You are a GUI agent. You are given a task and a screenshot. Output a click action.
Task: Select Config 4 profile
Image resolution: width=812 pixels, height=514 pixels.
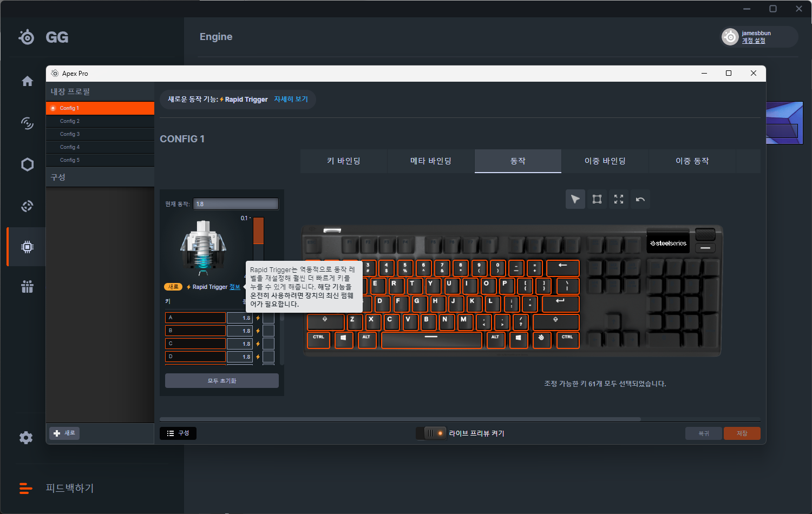[x=100, y=147]
